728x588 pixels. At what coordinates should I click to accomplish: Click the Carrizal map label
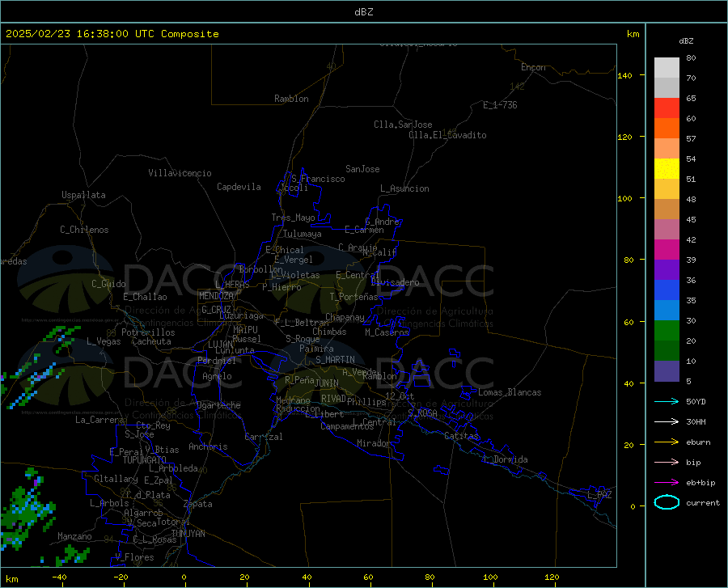(x=263, y=437)
